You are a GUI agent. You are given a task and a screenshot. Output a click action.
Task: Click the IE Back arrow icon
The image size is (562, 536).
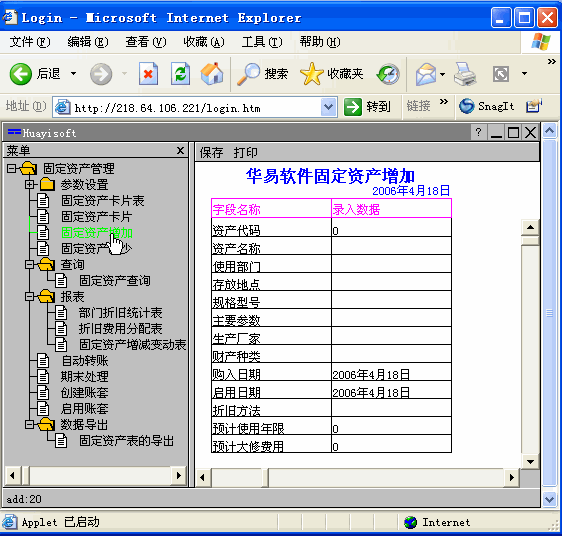(20, 74)
